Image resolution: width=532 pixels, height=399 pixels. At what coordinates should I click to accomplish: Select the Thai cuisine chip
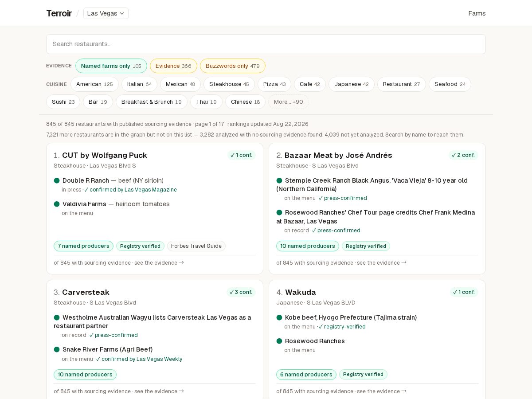coord(207,102)
